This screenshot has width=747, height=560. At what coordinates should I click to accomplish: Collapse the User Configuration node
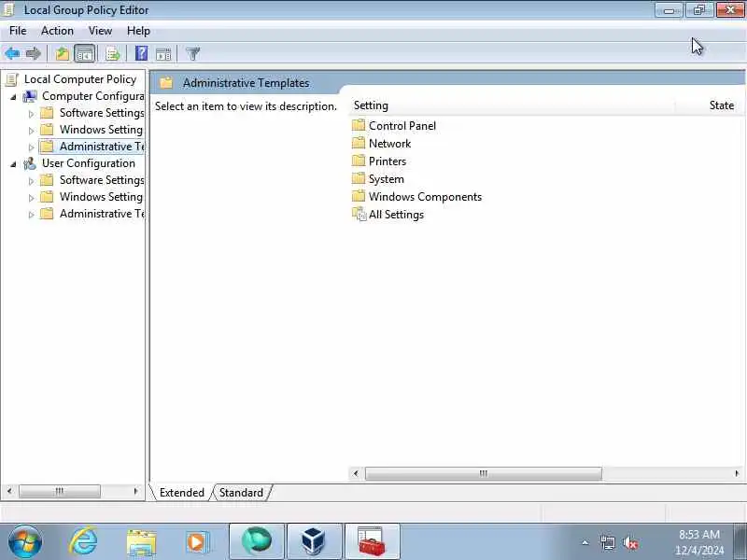pyautogui.click(x=13, y=164)
